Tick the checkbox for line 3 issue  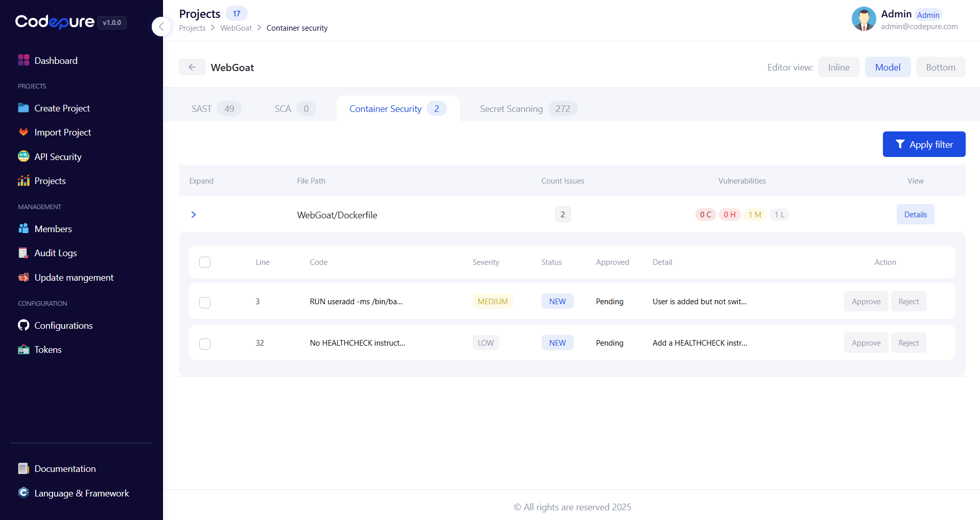(205, 303)
